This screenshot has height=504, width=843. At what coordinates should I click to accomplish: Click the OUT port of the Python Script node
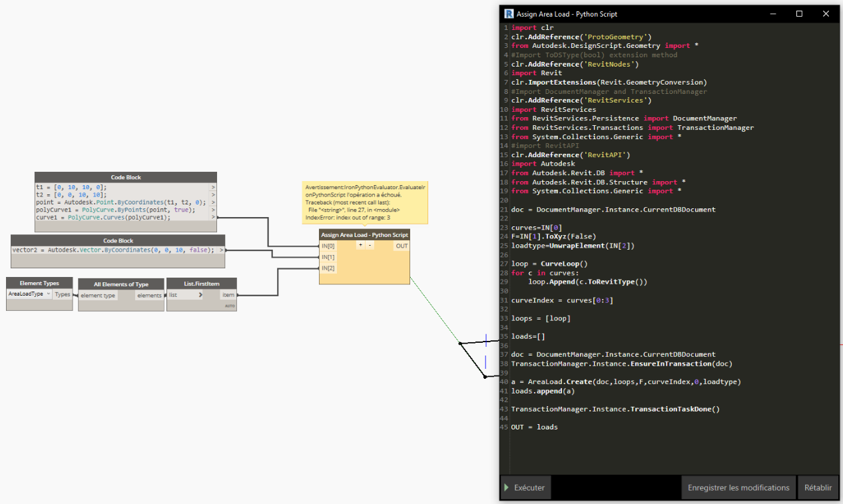(x=402, y=246)
